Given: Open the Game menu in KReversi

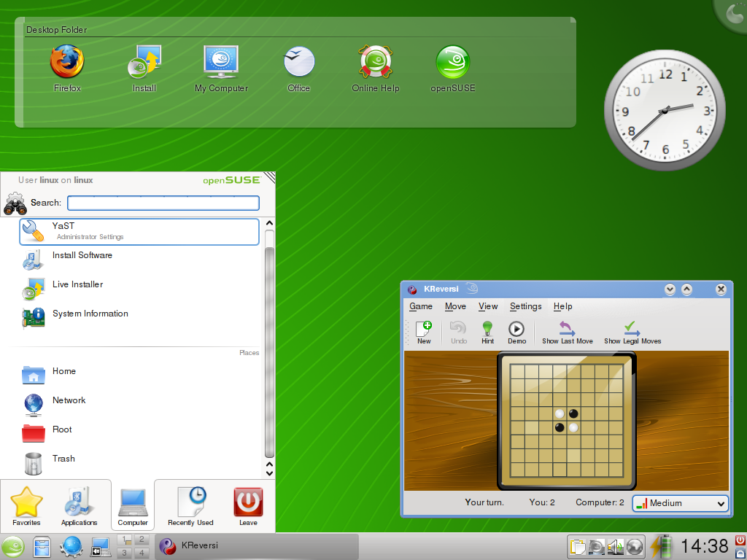Looking at the screenshot, I should pyautogui.click(x=421, y=306).
